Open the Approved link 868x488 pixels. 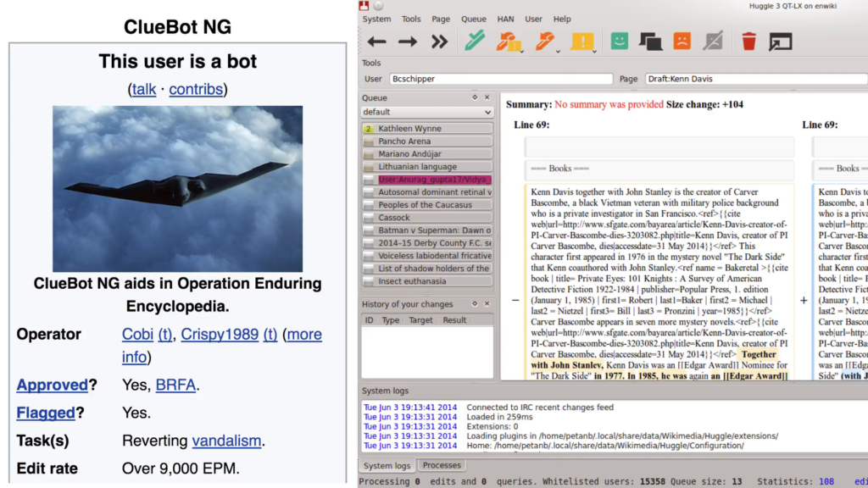(52, 385)
